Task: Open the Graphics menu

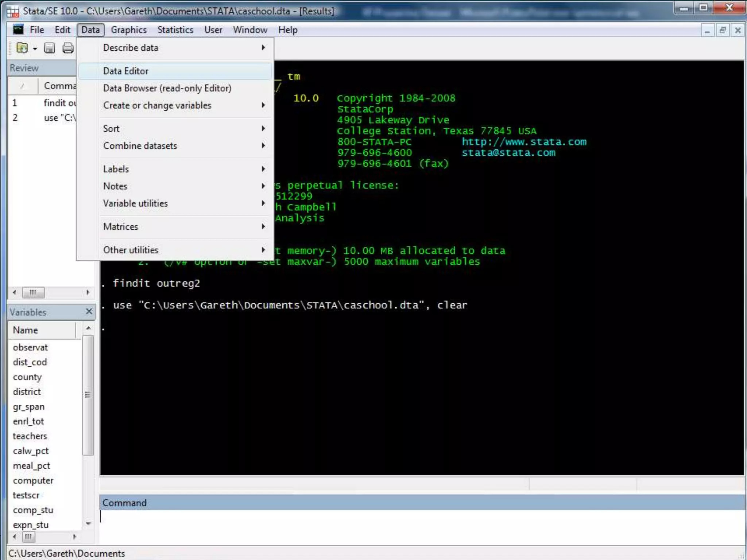Action: pyautogui.click(x=128, y=30)
